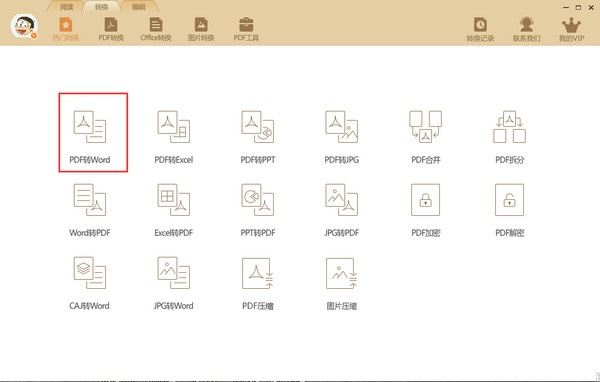Select the 图片转换 category
Viewport: 600px width, 382px height.
(201, 29)
